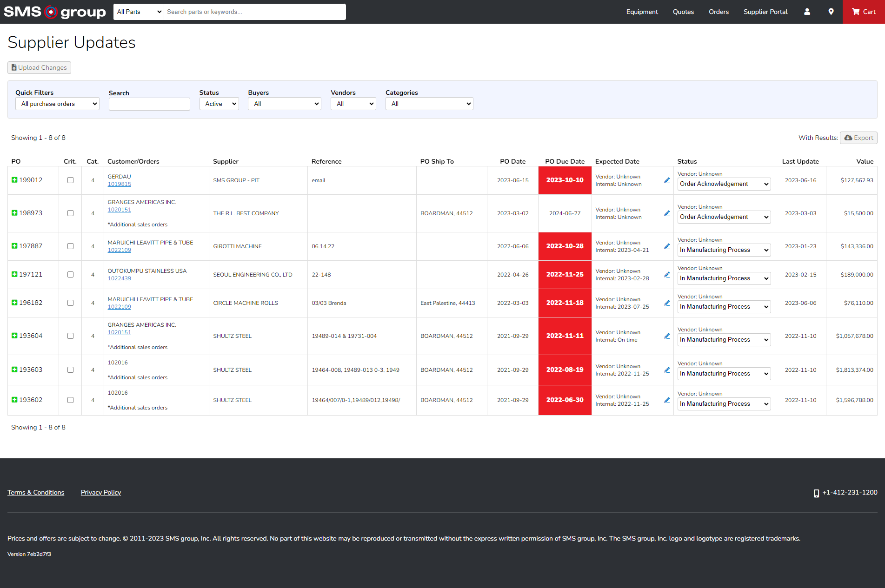Expand PO 193602 with green plus icon

pyautogui.click(x=14, y=400)
